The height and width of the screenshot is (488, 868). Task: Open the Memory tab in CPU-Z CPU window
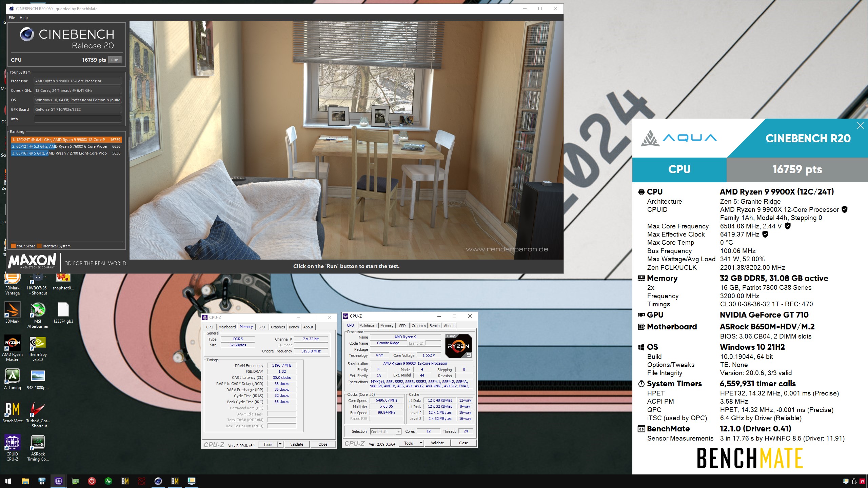click(x=387, y=326)
